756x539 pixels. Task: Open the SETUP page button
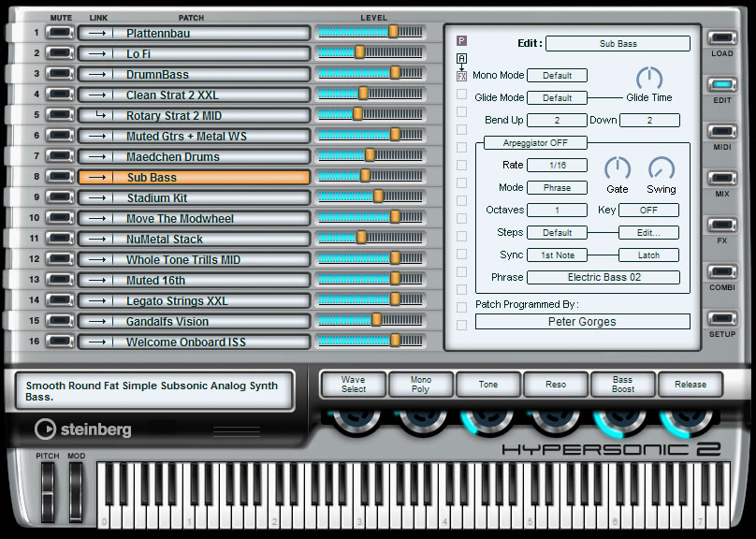[721, 319]
